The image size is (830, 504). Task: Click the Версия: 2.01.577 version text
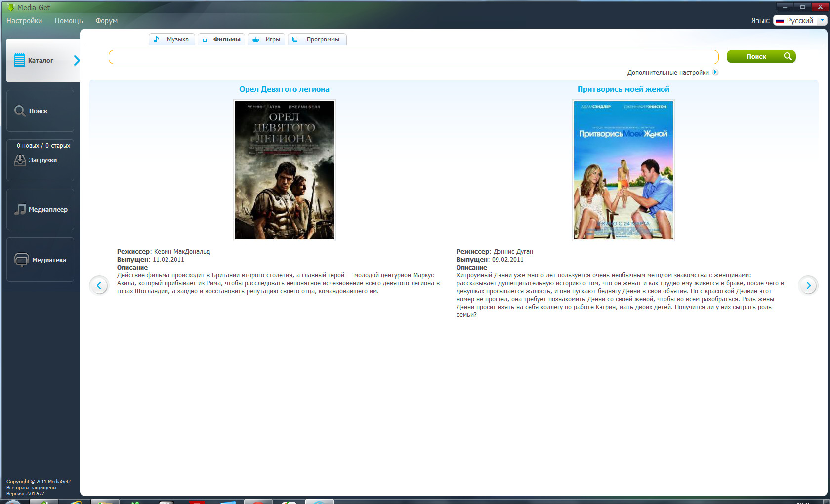coord(25,494)
